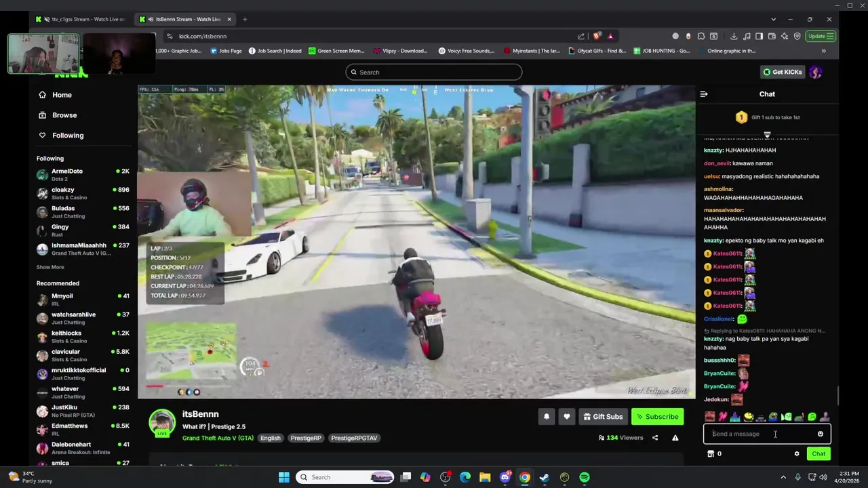Click itsBennn's profile avatar below the video
The width and height of the screenshot is (868, 488).
tap(162, 423)
